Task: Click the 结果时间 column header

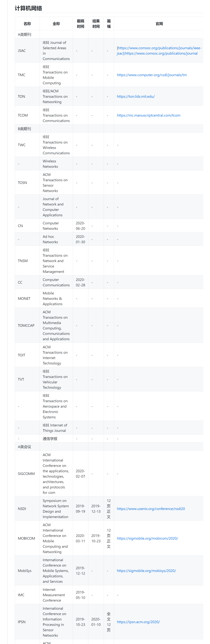Action: pyautogui.click(x=96, y=24)
